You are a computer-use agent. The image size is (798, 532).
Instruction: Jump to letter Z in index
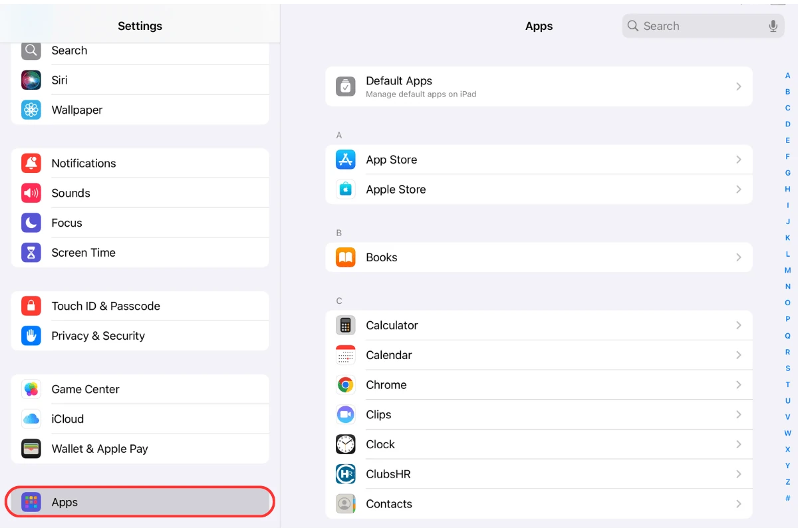coord(787,482)
